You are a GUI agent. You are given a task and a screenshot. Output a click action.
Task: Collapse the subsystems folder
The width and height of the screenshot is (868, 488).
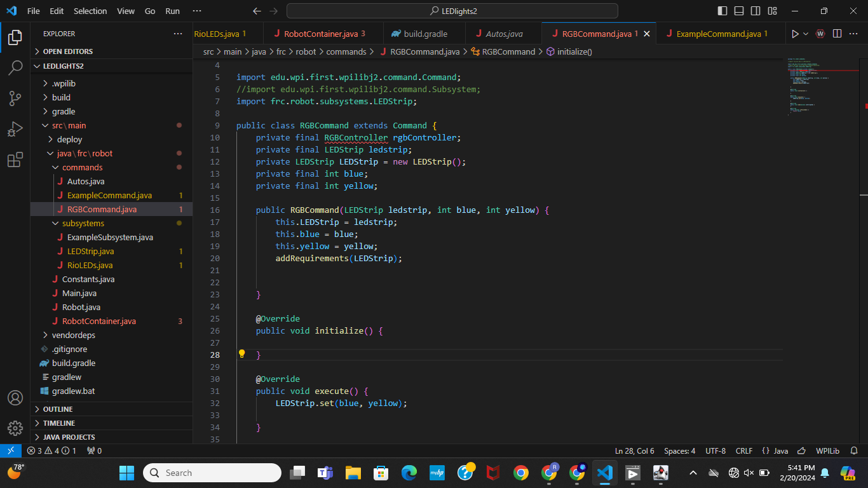[112, 223]
